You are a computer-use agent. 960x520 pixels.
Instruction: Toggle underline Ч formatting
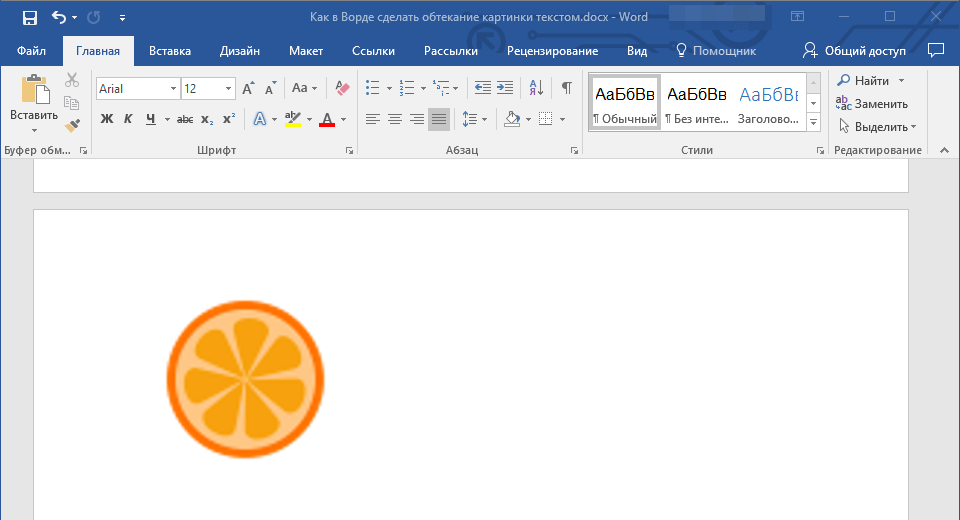coord(151,119)
